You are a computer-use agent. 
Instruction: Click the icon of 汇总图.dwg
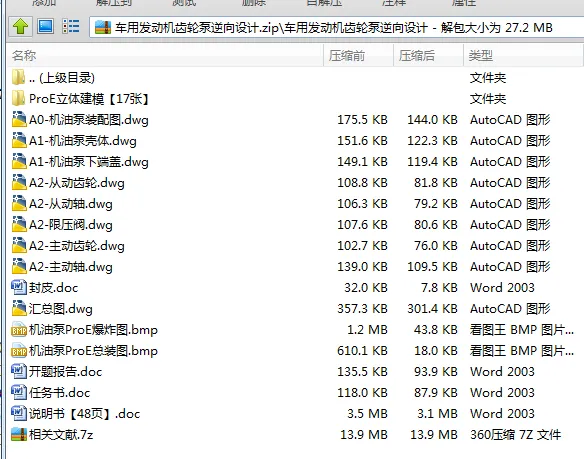[x=19, y=308]
